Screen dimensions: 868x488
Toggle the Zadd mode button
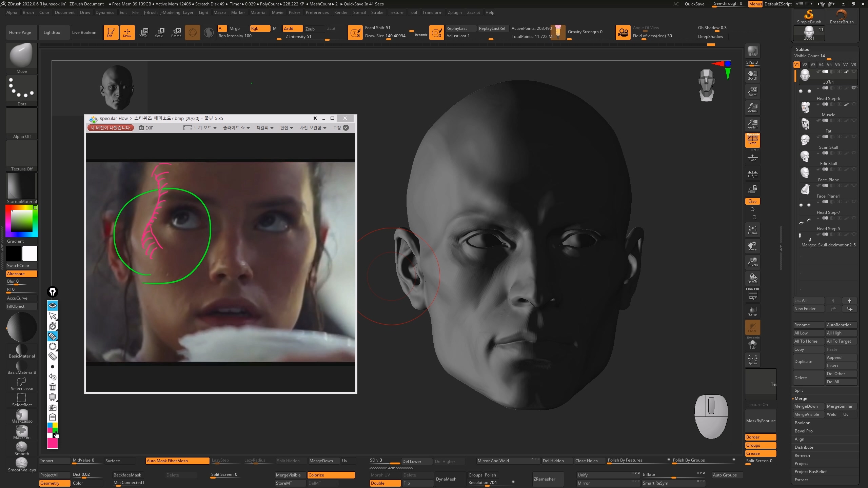coord(293,28)
